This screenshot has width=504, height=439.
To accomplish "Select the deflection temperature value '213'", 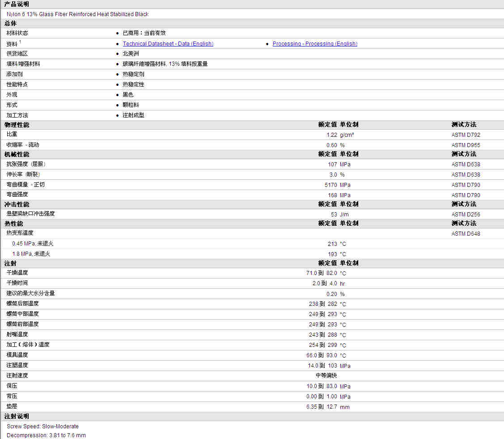I will tap(332, 244).
